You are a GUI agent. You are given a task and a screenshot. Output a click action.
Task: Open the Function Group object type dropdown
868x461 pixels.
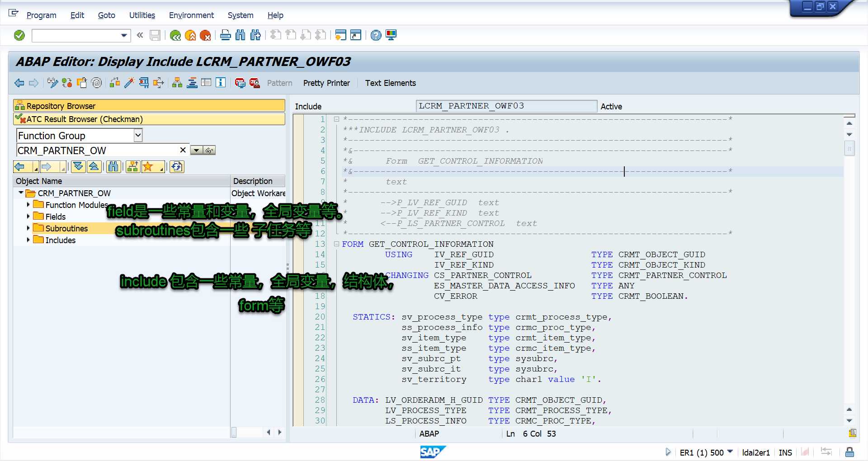click(138, 135)
